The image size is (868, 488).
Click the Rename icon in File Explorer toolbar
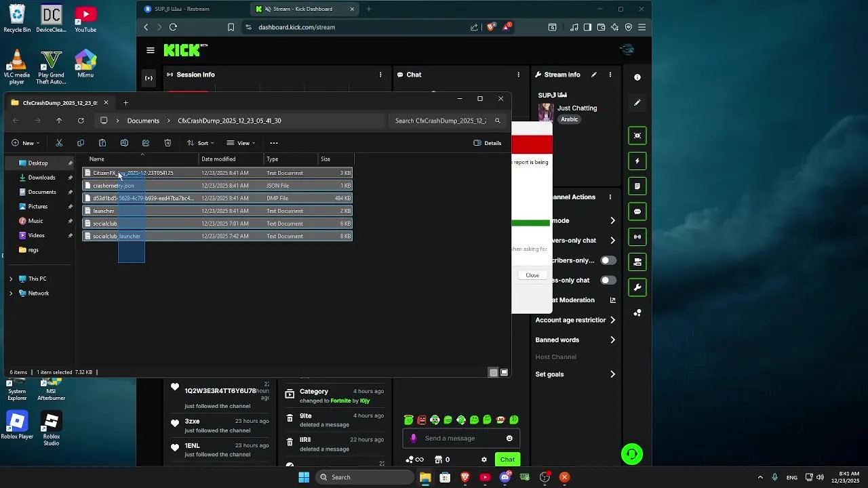pos(124,143)
